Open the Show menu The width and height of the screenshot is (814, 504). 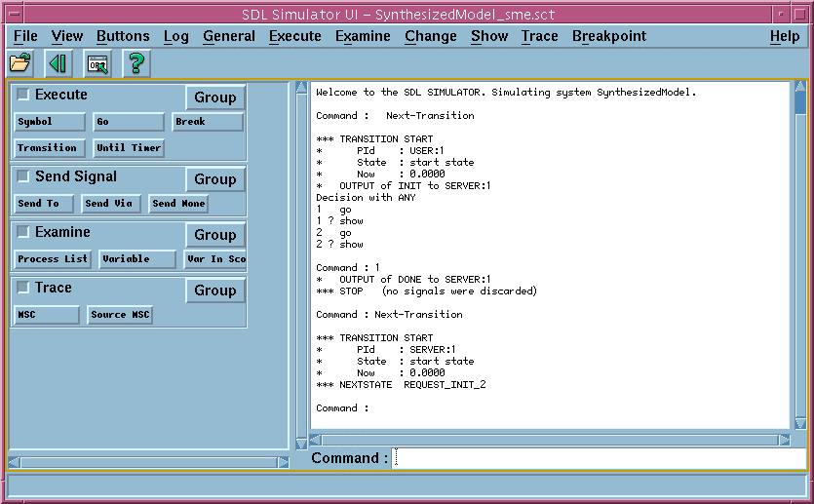[489, 36]
